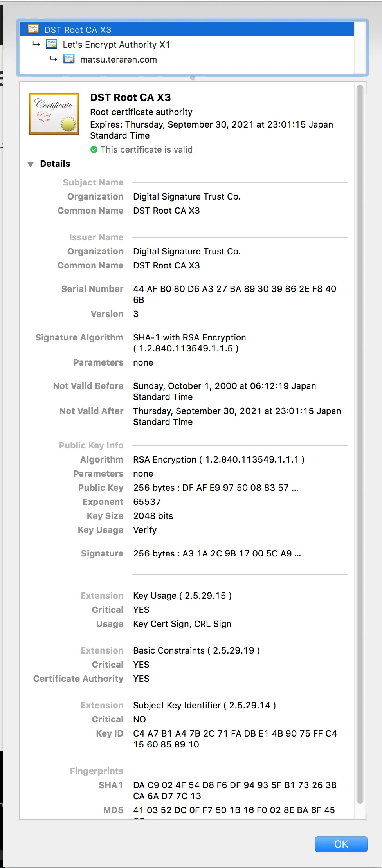Screen dimensions: 382x868
Task: Click Signature value '256 bytes : A3 1A 2C'
Action: click(x=217, y=553)
